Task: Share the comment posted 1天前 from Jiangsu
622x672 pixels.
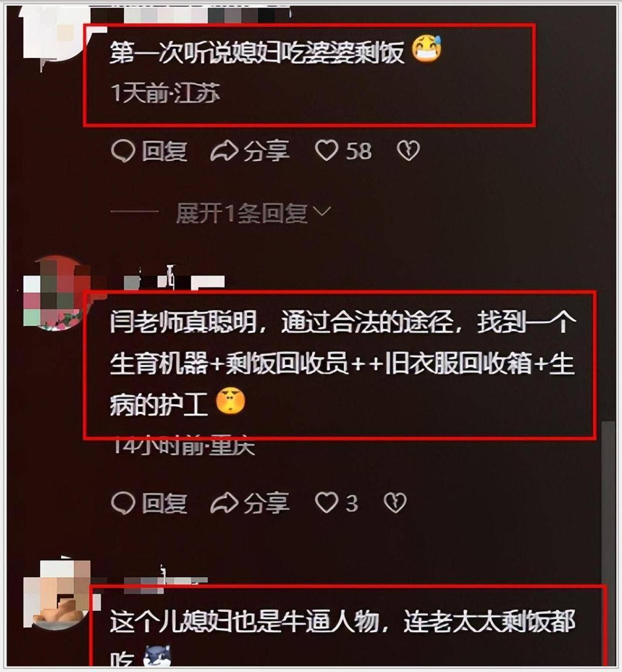Action: coord(250,151)
